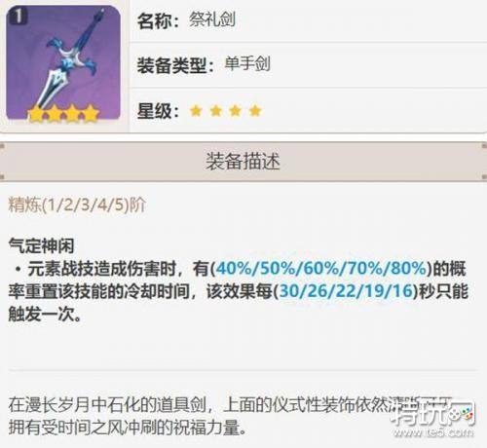Click the 单手剑 equipment type value

pos(247,63)
